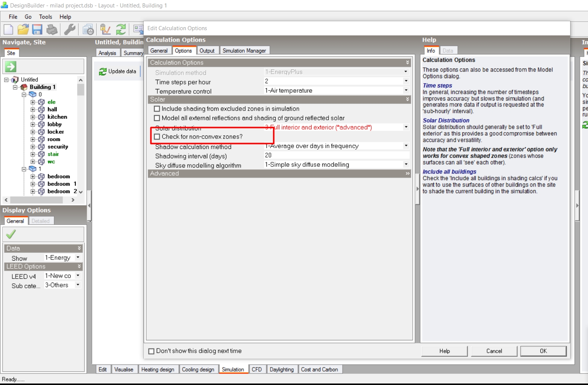Click the Shadowing interval days field
This screenshot has height=385, width=588.
336,155
